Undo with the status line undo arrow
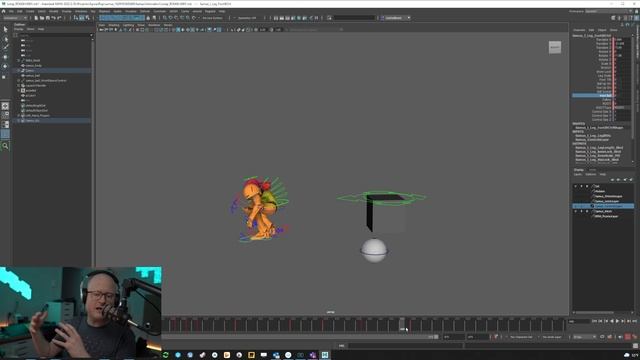640x360 pixels. [x=53, y=18]
